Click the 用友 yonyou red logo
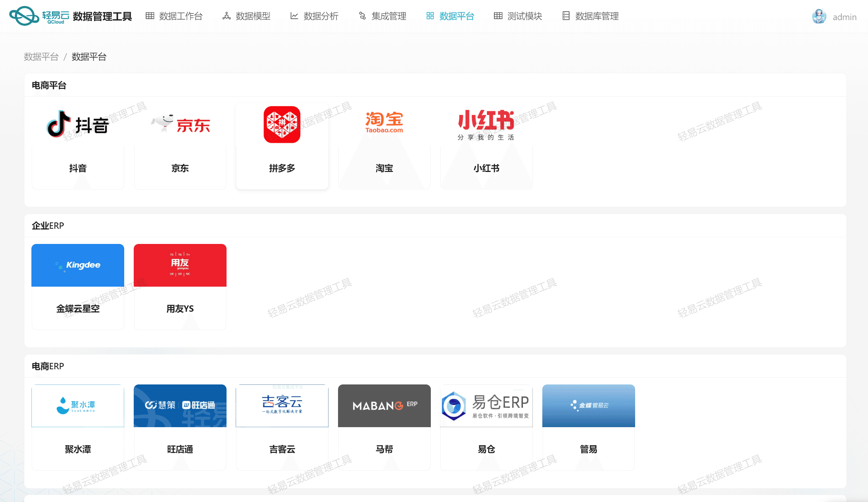The width and height of the screenshot is (868, 502). point(180,265)
